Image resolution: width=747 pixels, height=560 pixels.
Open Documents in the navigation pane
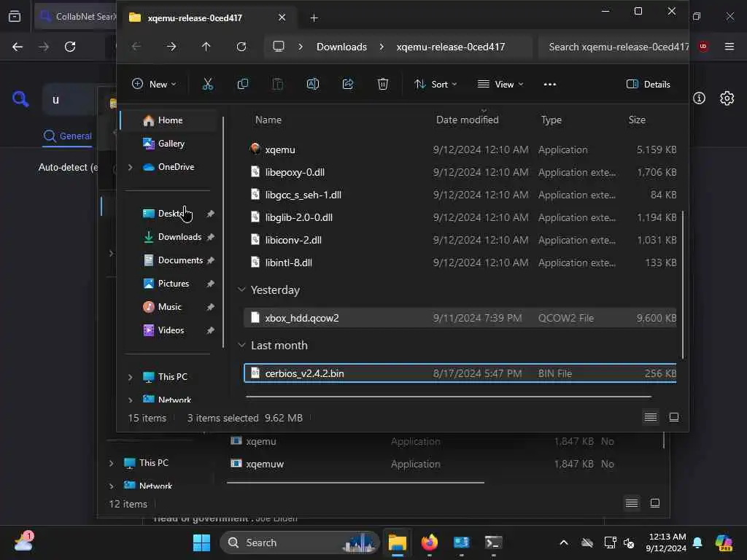coord(179,260)
